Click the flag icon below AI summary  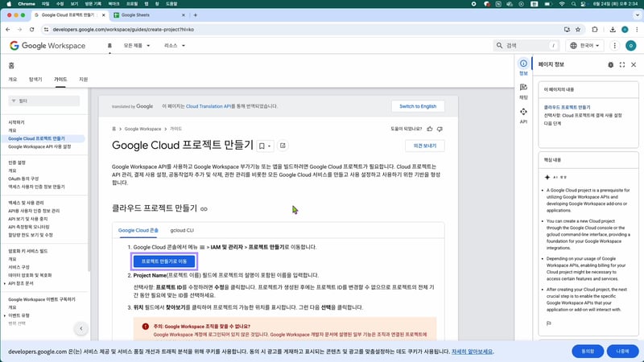click(549, 323)
